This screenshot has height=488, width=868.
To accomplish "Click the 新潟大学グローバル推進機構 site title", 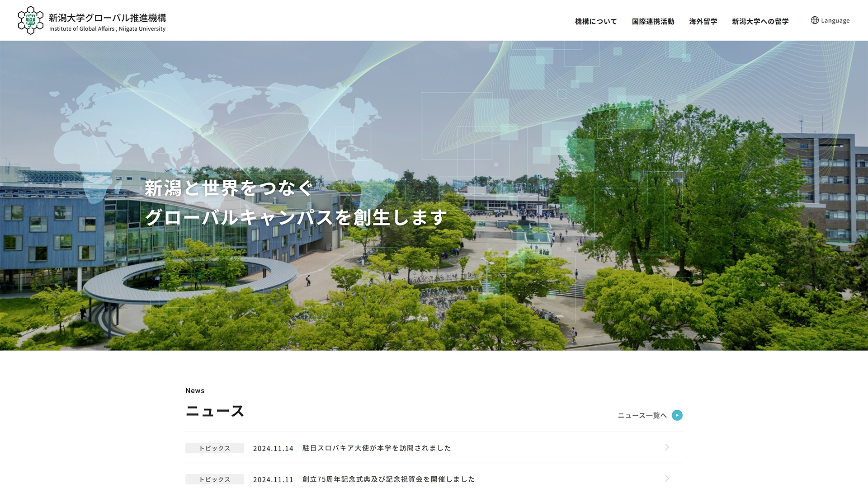I will 108,18.
